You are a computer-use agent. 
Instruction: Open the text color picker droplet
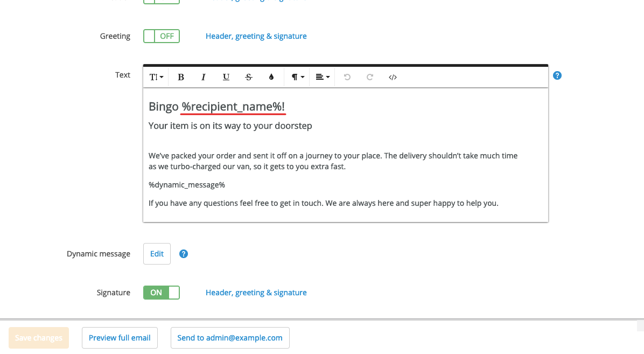click(271, 77)
